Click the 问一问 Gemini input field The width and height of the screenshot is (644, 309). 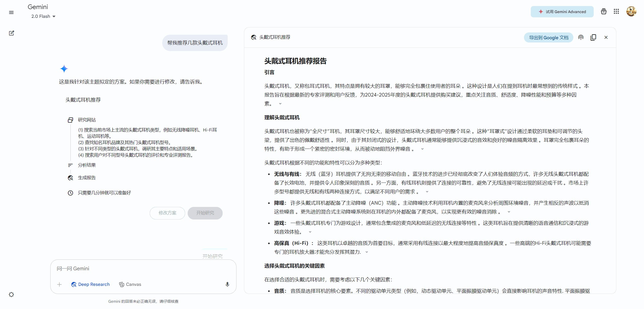click(x=143, y=269)
